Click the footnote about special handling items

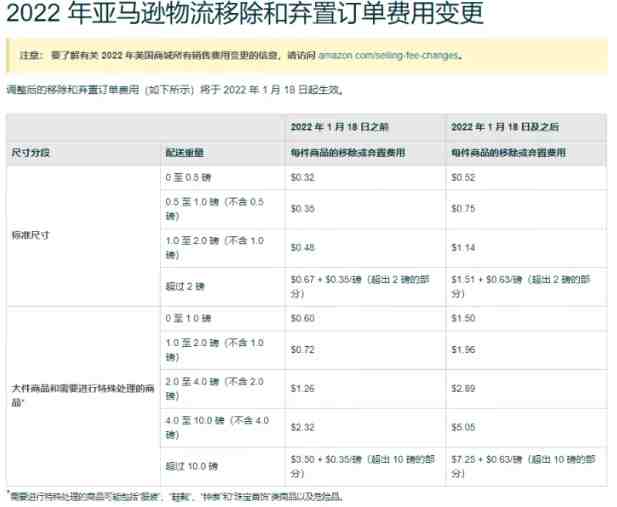[175, 496]
